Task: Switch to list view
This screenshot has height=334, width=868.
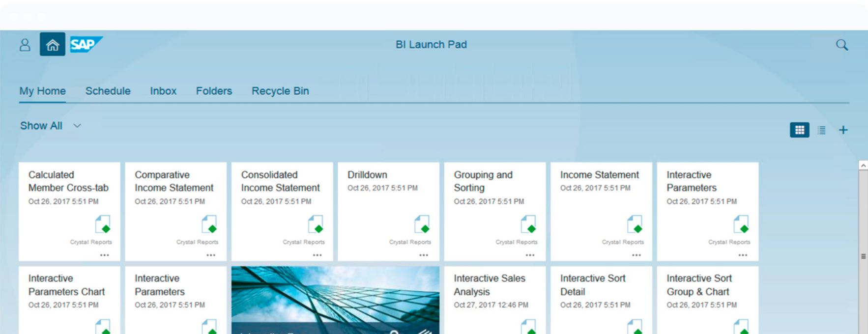Action: pyautogui.click(x=821, y=130)
